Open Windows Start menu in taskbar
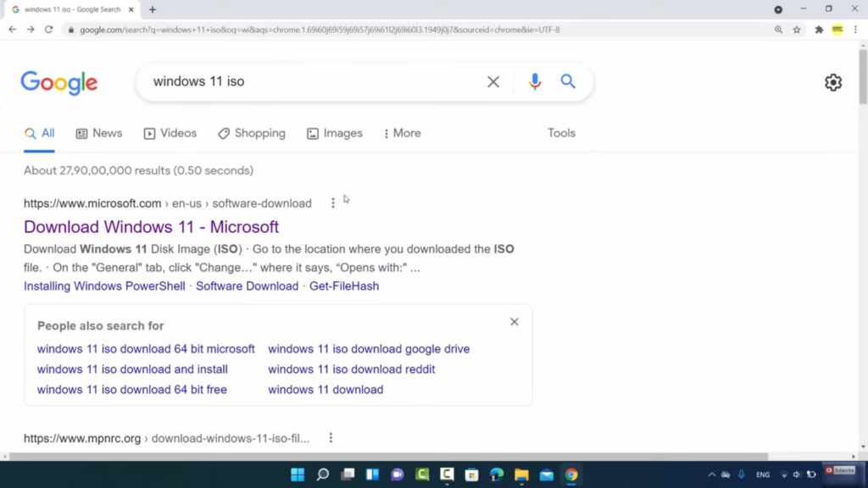 (298, 474)
